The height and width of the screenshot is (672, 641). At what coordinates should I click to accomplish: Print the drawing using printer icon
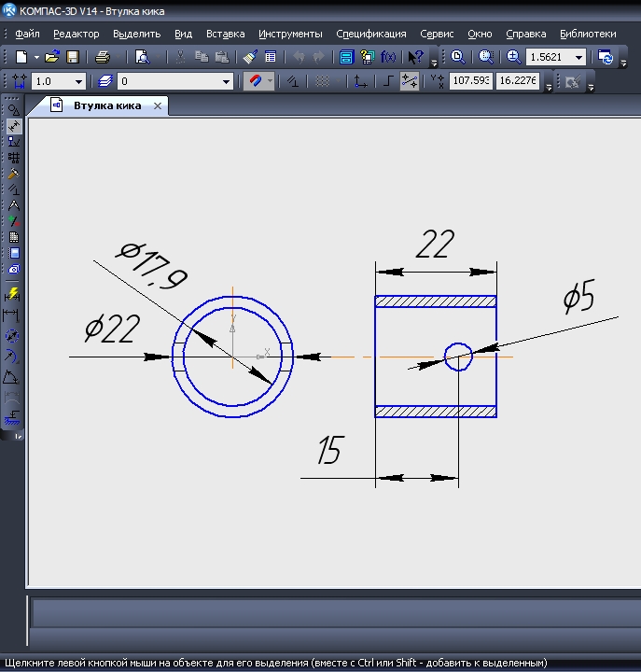click(102, 57)
